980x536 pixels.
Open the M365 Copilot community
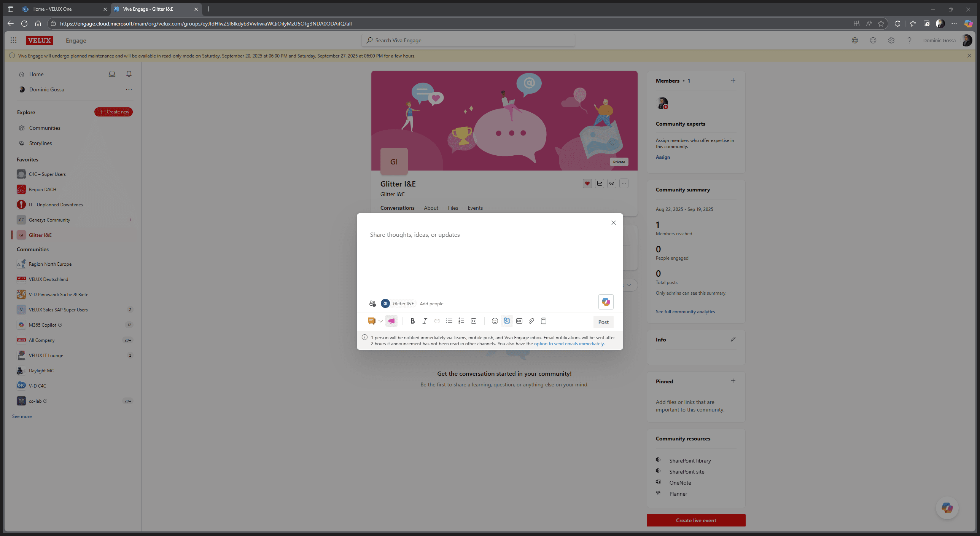(43, 325)
